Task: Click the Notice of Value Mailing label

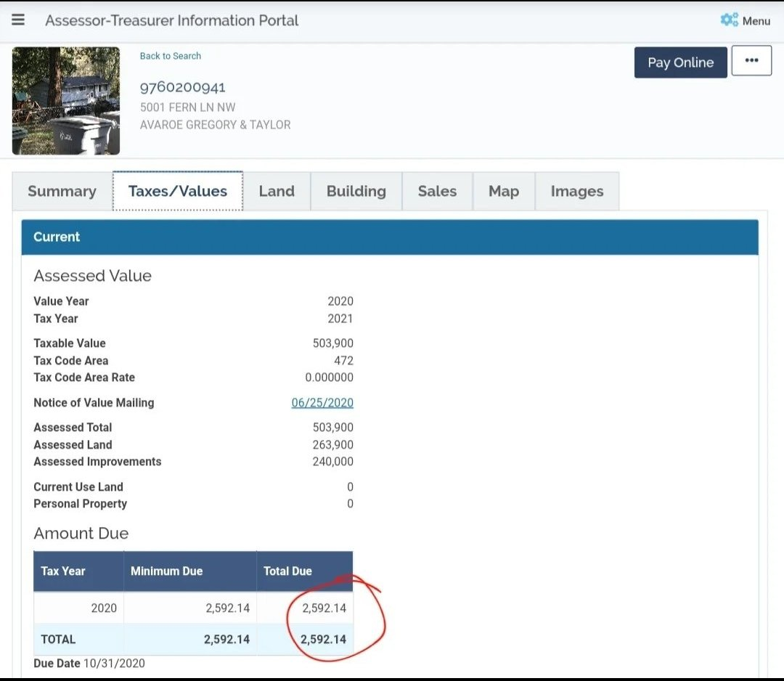Action: tap(94, 402)
